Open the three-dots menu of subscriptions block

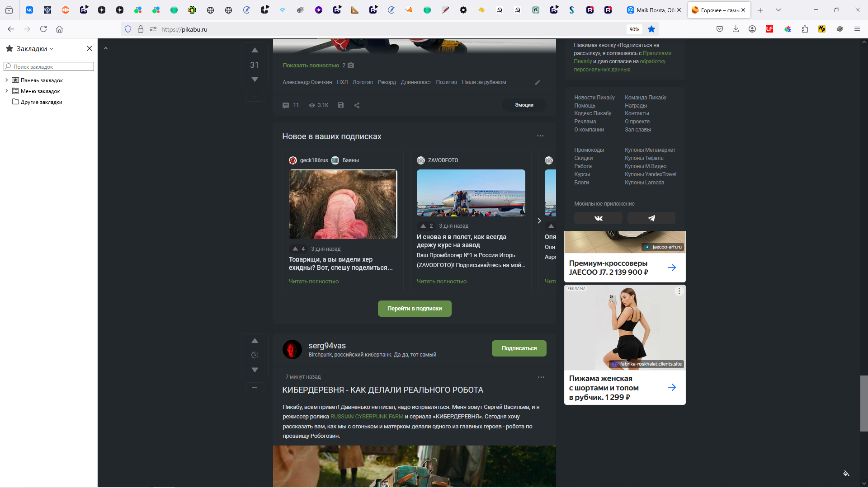(540, 136)
